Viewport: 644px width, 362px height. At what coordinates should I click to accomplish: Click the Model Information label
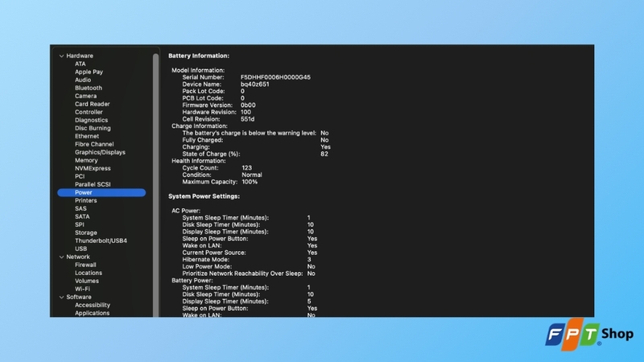[x=198, y=70]
